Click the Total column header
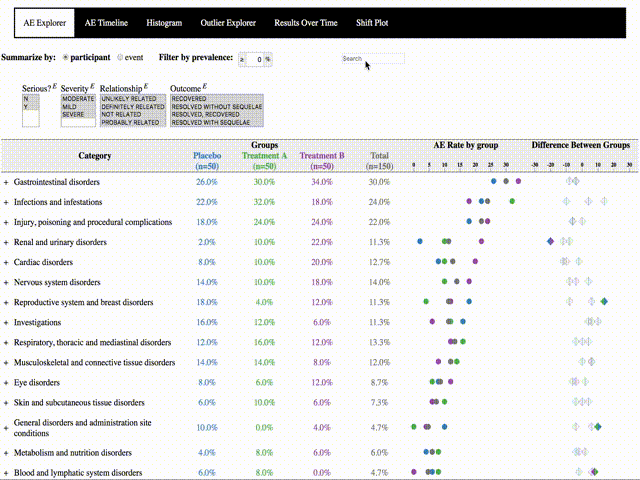 pyautogui.click(x=379, y=161)
